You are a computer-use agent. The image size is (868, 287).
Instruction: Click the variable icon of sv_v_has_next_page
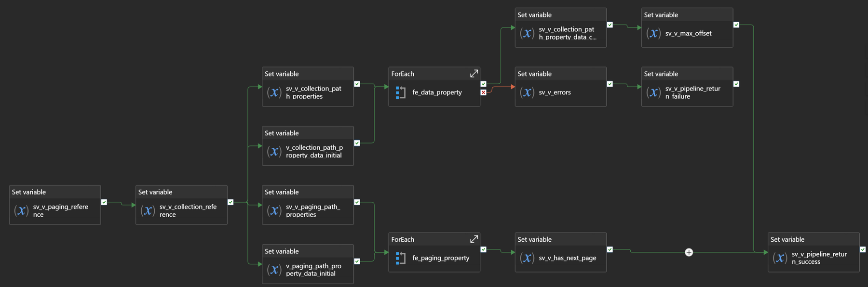coord(527,258)
